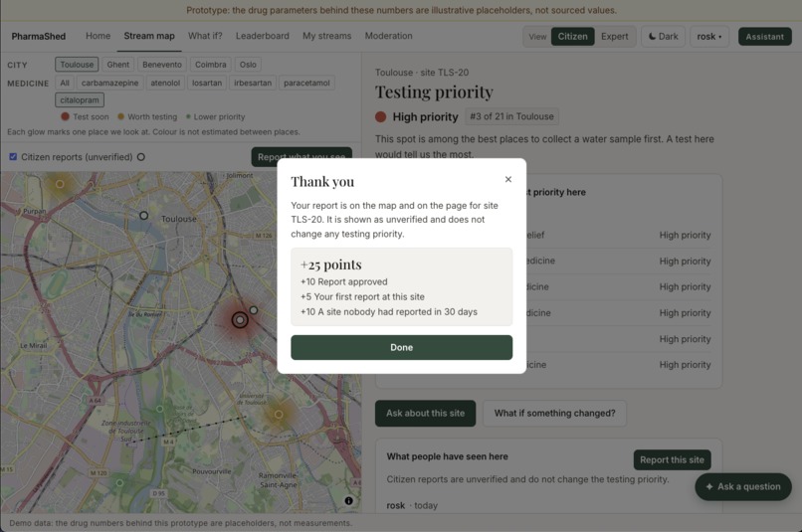Open the rosk user dropdown

(708, 36)
